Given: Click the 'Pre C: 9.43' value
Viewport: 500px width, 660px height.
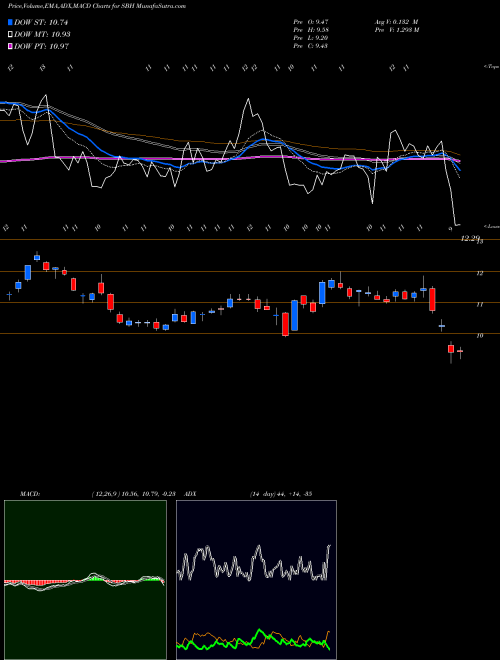Looking at the screenshot, I should pos(311,46).
